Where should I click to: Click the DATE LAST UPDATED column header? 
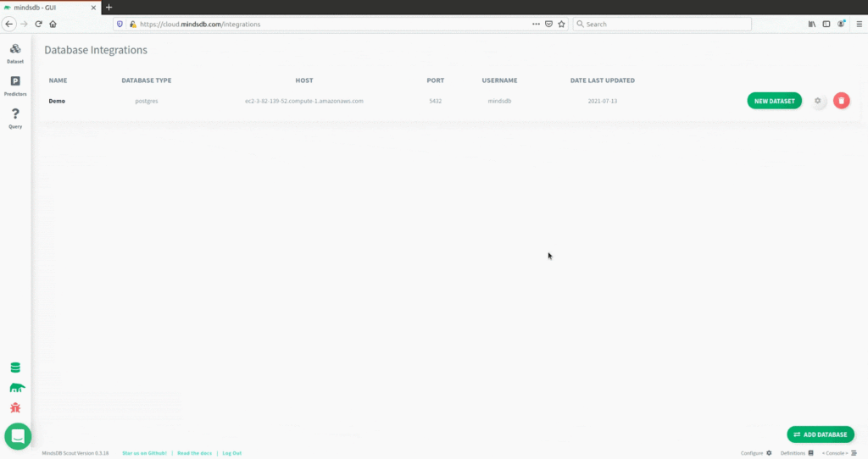[x=603, y=80]
